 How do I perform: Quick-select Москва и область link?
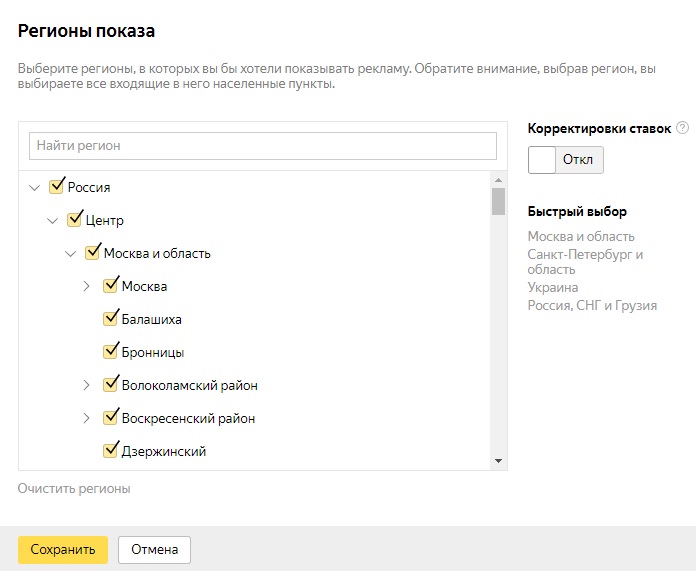581,236
